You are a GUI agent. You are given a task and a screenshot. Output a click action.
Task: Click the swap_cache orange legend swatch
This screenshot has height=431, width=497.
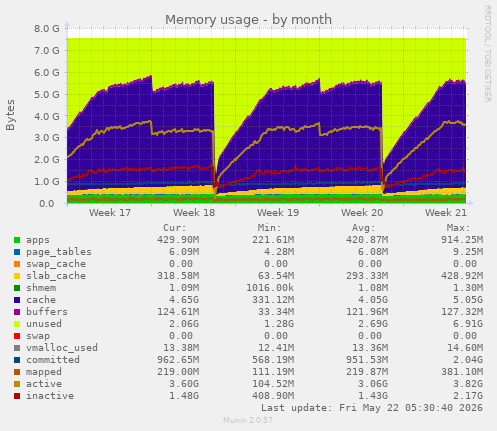pos(17,264)
